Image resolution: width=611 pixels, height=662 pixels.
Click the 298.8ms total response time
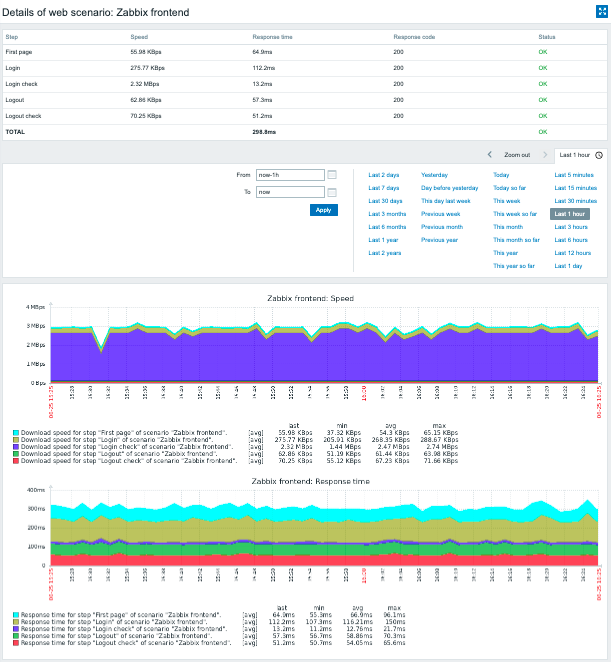coord(264,132)
